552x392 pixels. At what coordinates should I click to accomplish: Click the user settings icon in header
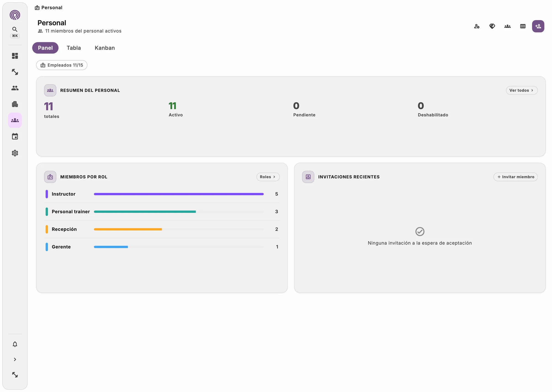(x=477, y=26)
